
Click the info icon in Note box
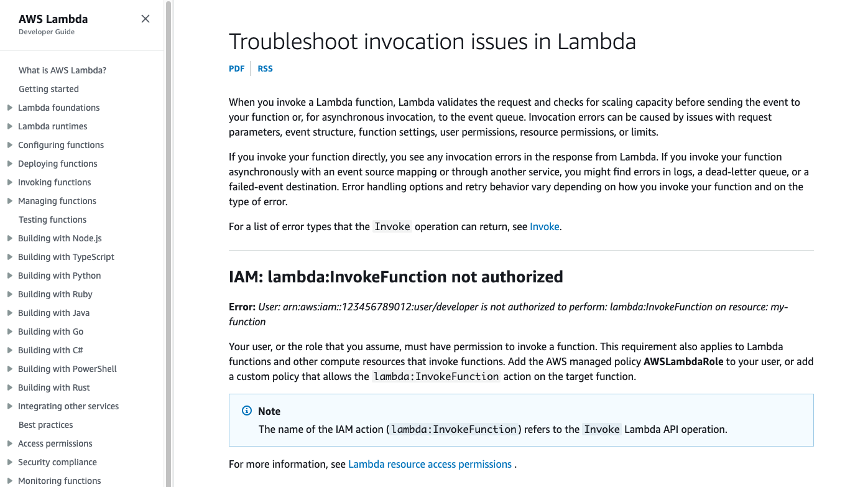(x=247, y=411)
